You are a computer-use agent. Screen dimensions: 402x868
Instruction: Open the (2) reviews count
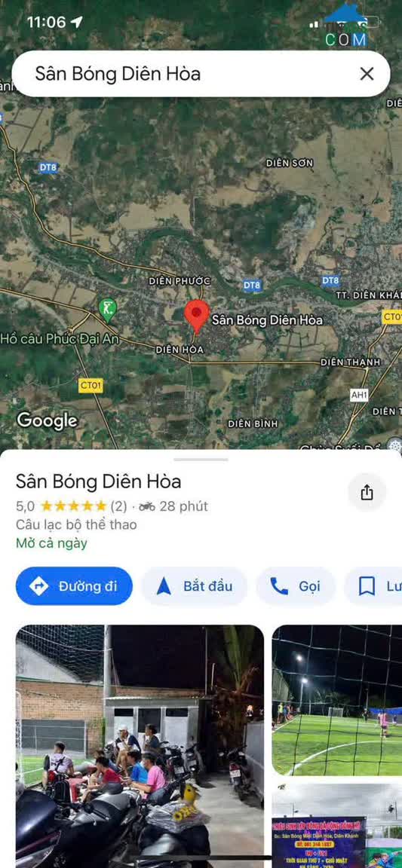click(x=118, y=506)
